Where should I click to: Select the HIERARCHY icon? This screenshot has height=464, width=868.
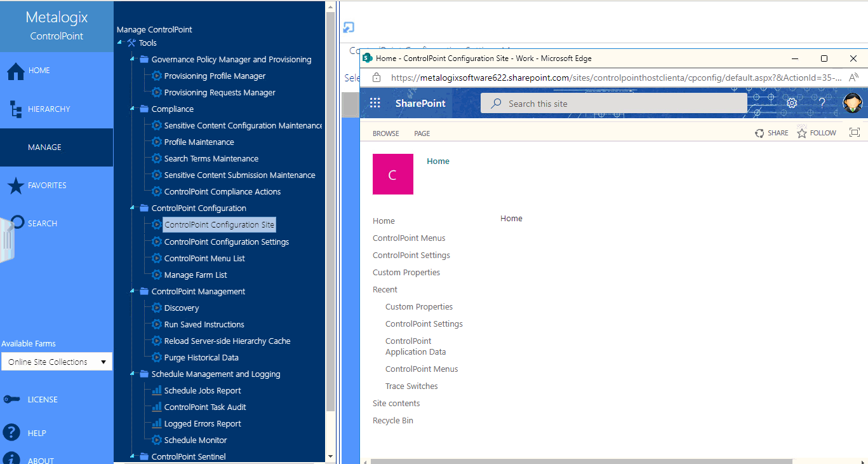pyautogui.click(x=16, y=109)
